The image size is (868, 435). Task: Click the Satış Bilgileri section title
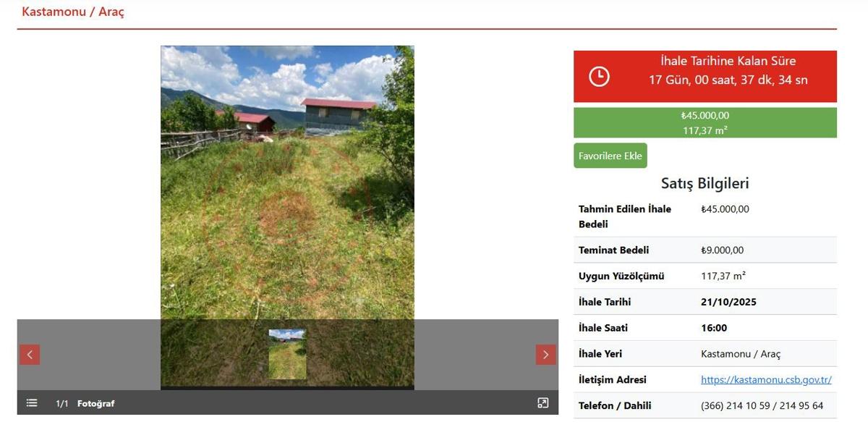tap(705, 183)
